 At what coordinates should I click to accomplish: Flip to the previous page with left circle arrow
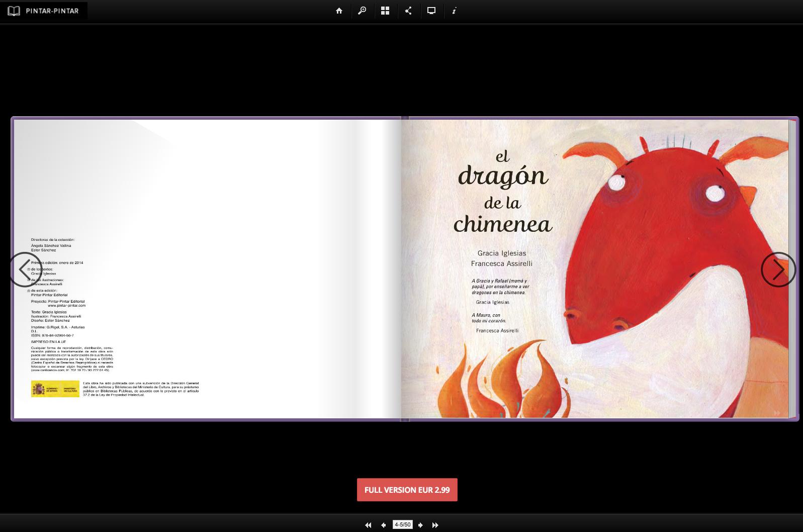click(x=25, y=270)
